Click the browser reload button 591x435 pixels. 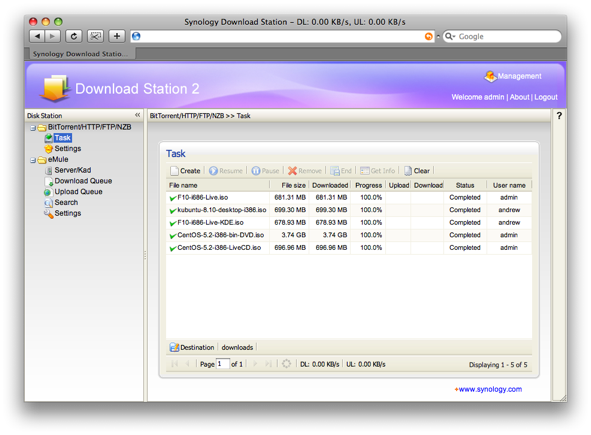point(73,36)
